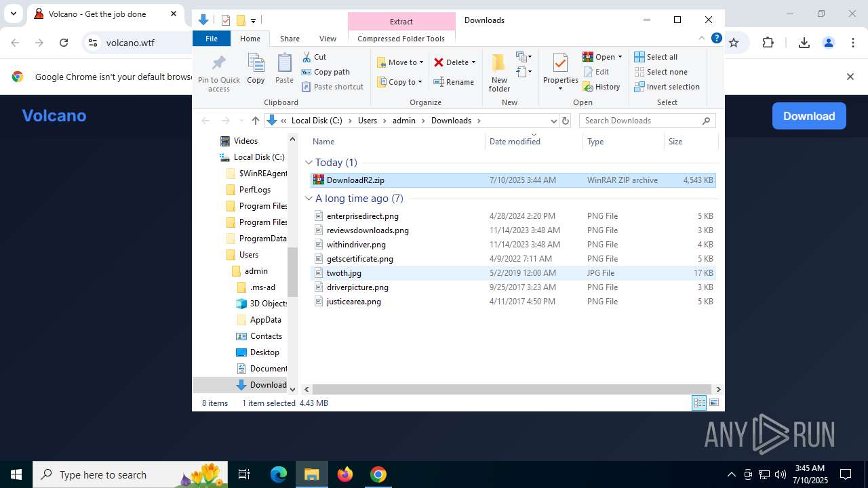
Task: Open the Customize Quick Access Toolbar dropdown
Action: [x=253, y=20]
